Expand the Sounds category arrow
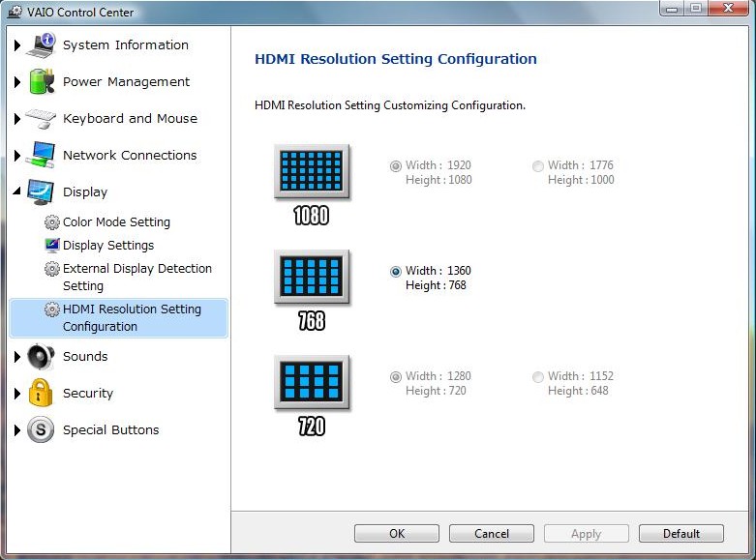This screenshot has width=756, height=560. (17, 357)
